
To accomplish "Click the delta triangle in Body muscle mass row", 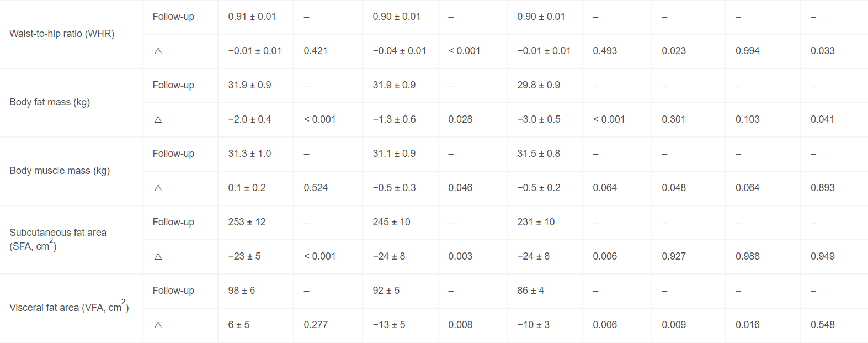I will pos(158,188).
